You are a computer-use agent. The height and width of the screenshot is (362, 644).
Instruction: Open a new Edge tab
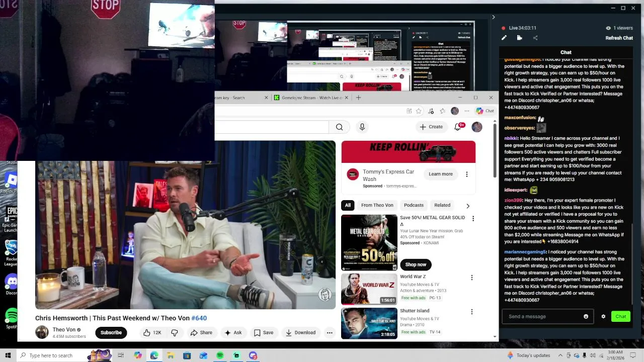359,98
